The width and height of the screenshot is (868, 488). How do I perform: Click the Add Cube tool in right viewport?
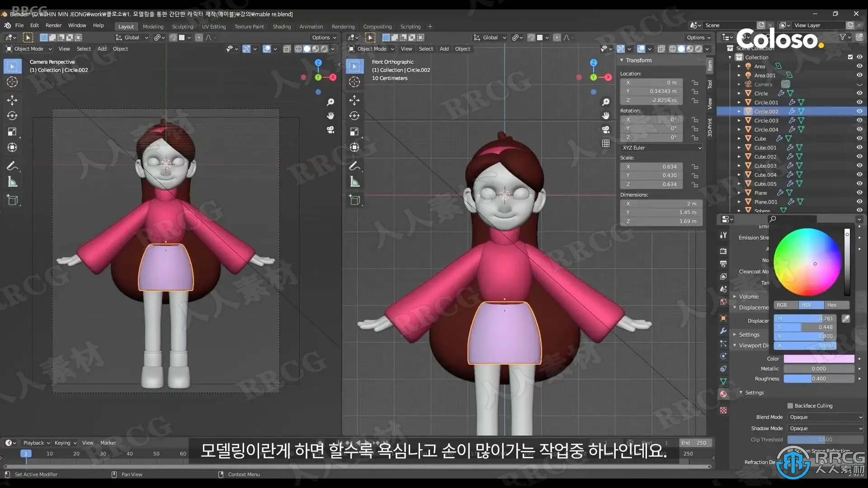click(x=354, y=200)
